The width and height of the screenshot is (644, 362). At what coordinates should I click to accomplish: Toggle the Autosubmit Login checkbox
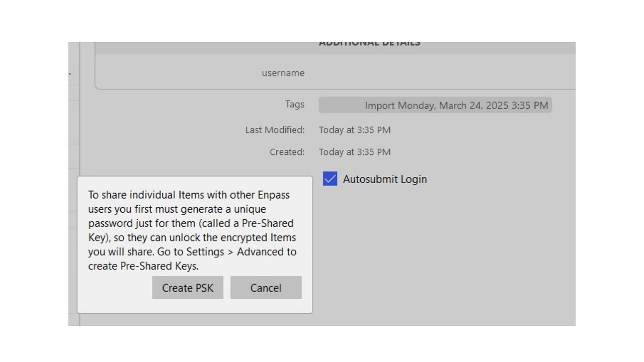point(330,179)
